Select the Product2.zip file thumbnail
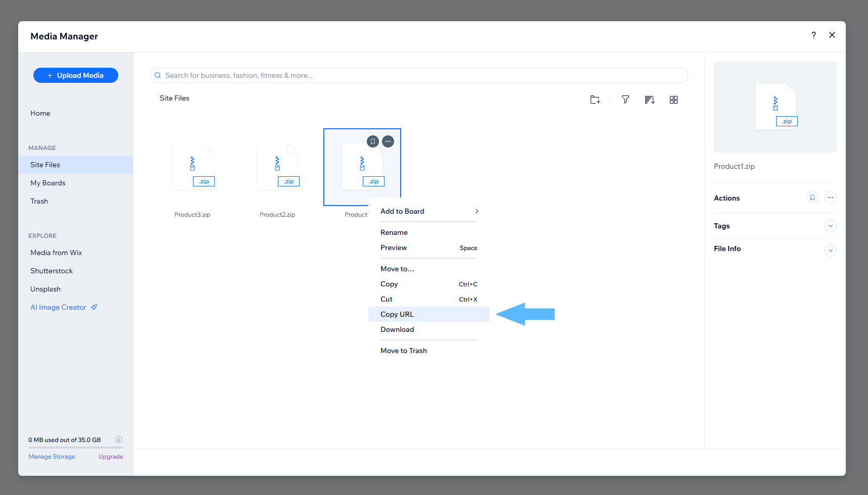 click(x=277, y=167)
